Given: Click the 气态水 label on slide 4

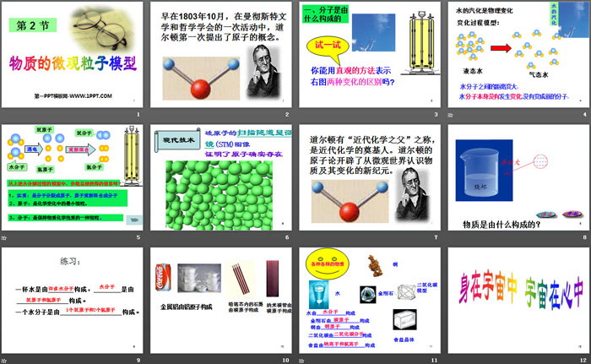Looking at the screenshot, I should pyautogui.click(x=539, y=74).
